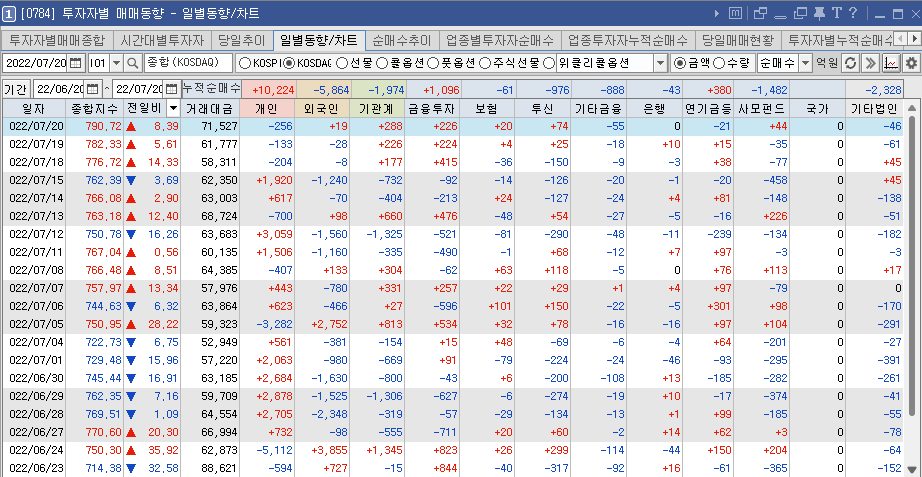
Task: Click the 개인 column header
Action: 267,108
